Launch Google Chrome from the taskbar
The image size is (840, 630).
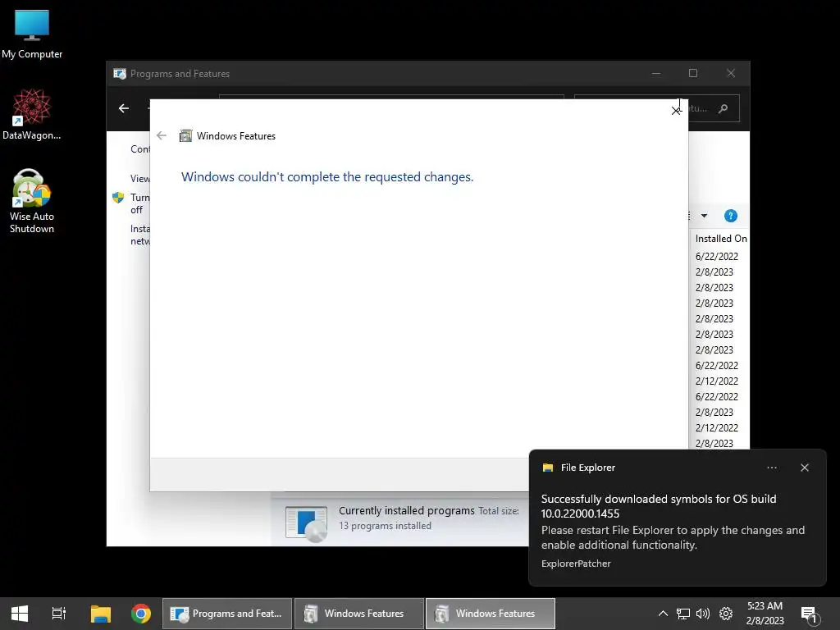pyautogui.click(x=141, y=614)
